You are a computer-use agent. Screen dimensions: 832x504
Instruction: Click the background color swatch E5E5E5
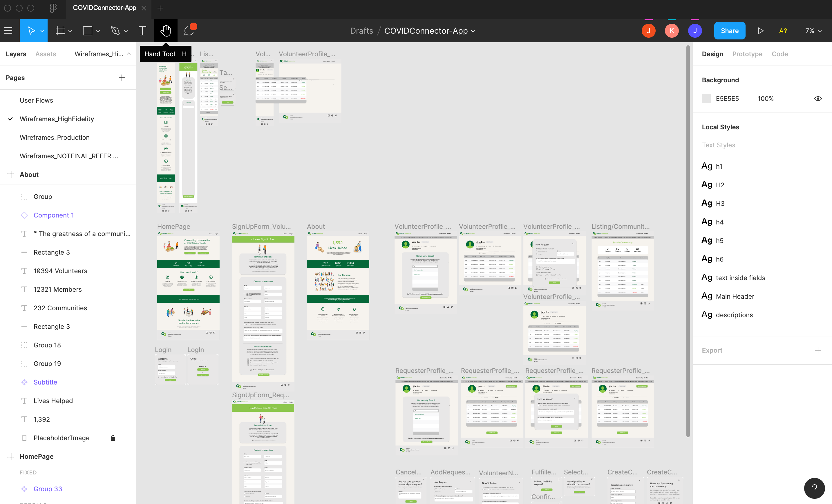(x=706, y=99)
